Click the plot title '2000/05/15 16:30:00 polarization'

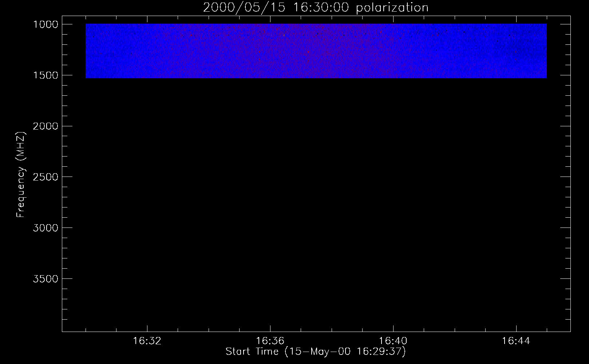316,8
